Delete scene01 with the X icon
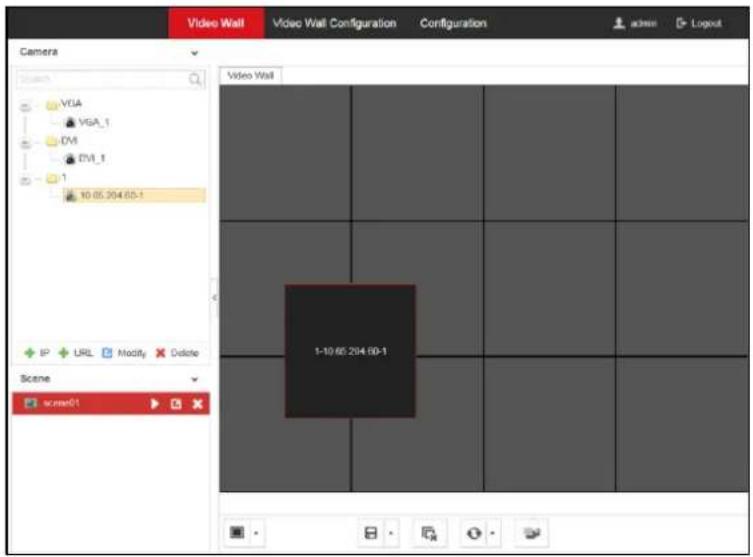 pyautogui.click(x=197, y=404)
